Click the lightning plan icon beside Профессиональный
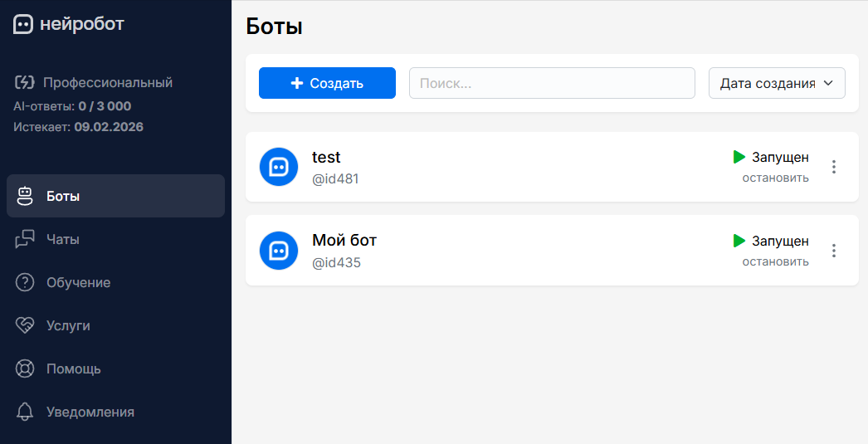The image size is (868, 444). coord(24,82)
